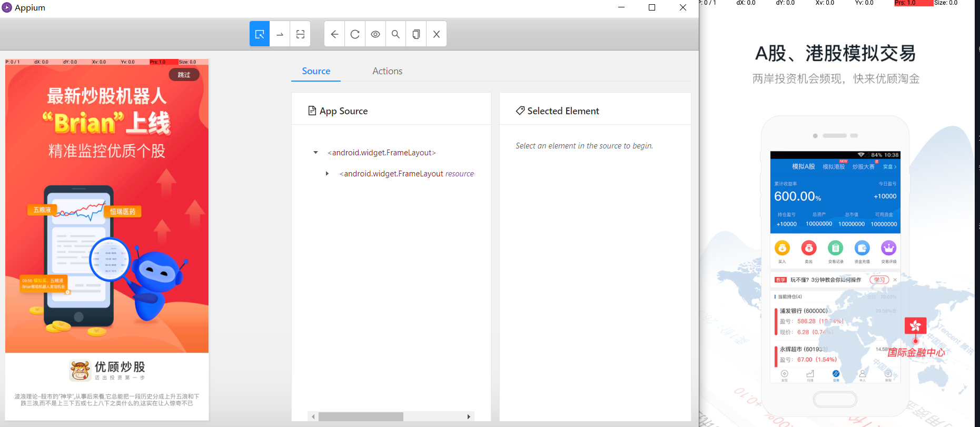Select the child FrameLayout resource tree row
980x427 pixels.
pyautogui.click(x=407, y=174)
